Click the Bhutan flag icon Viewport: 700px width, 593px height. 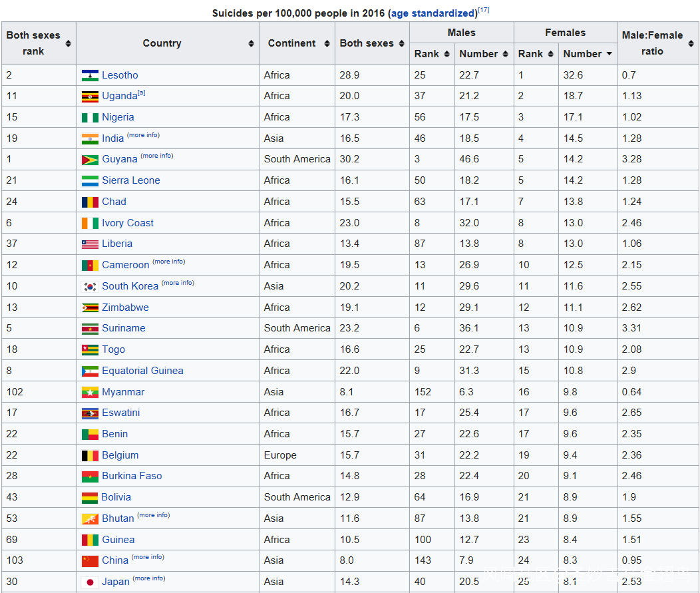coord(90,518)
